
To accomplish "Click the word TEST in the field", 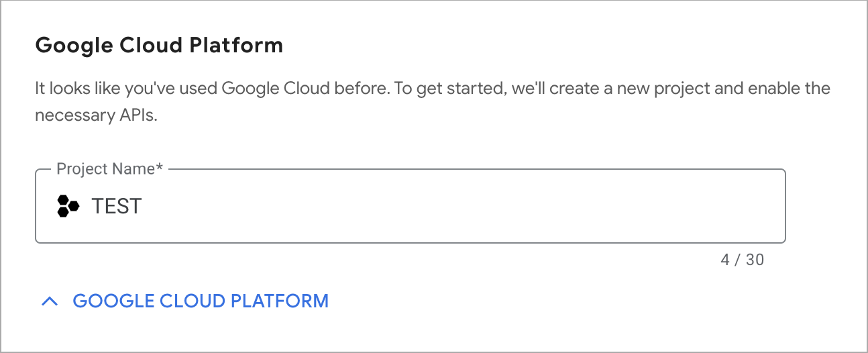I will tap(117, 206).
